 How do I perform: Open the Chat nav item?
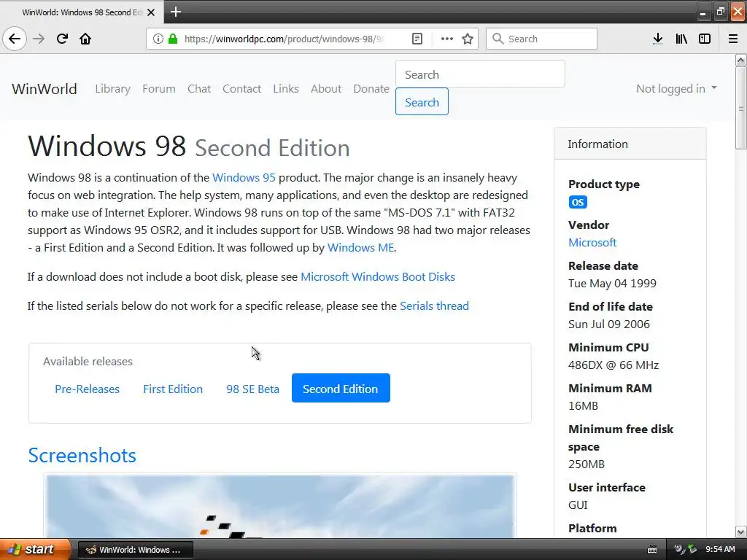pos(198,89)
